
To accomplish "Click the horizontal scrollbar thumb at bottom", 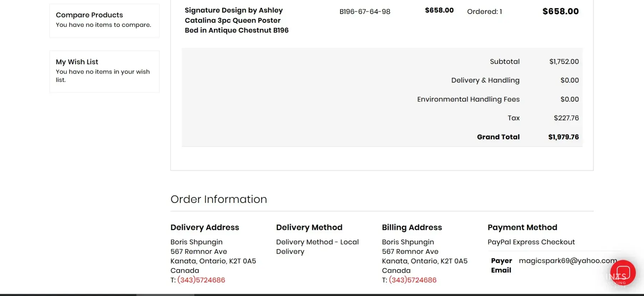I will 165,295.
